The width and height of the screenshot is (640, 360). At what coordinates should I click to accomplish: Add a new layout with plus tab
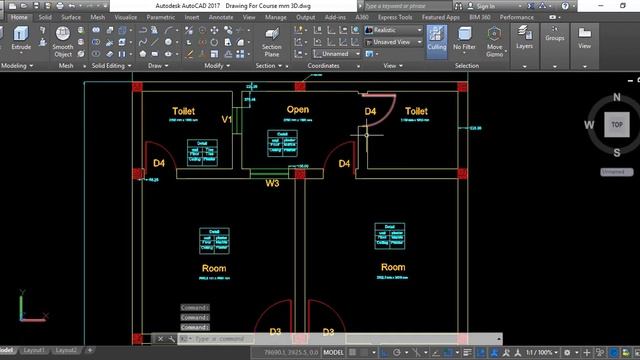pyautogui.click(x=89, y=350)
